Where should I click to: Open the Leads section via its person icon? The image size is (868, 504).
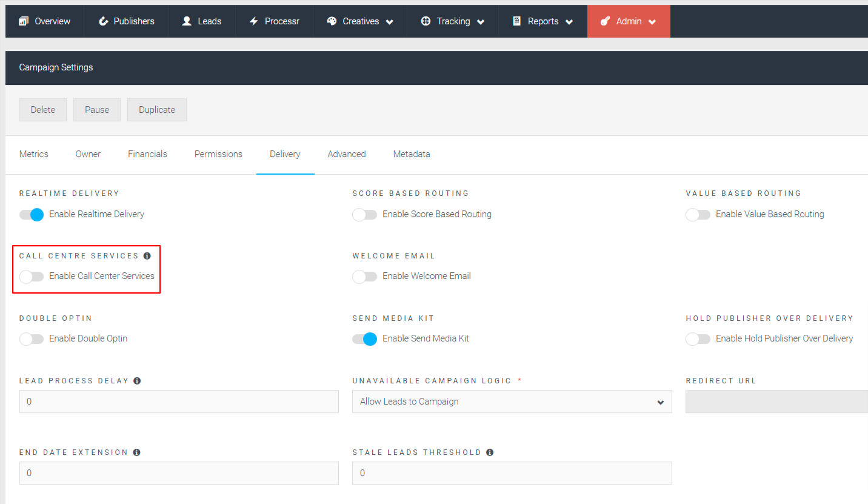pyautogui.click(x=186, y=21)
